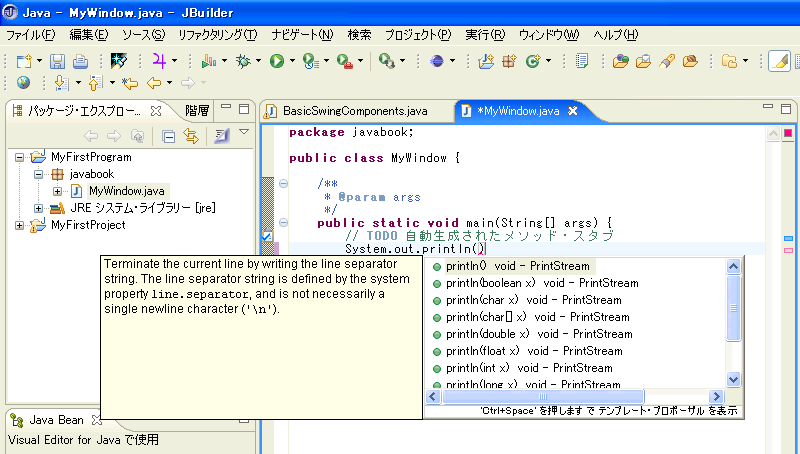800x454 pixels.
Task: Collapse the Javadoc comment fold marker
Action: pyautogui.click(x=284, y=183)
